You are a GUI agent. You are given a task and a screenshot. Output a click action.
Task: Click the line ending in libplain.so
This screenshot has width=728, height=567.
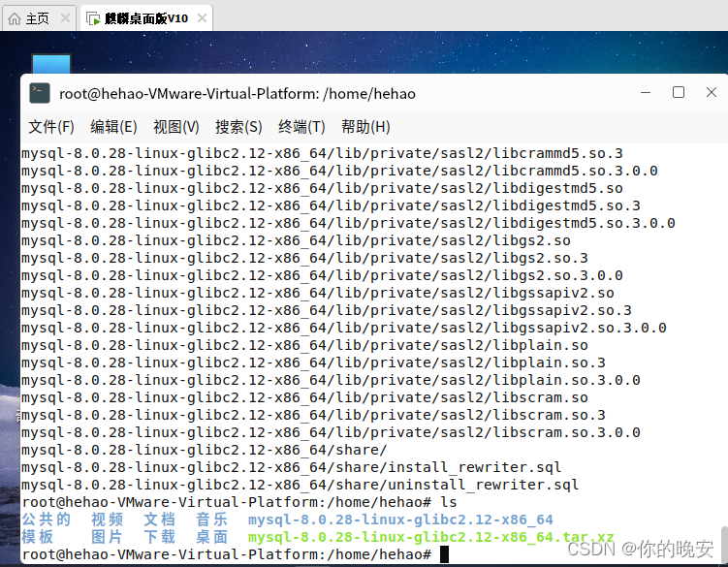[x=304, y=345]
